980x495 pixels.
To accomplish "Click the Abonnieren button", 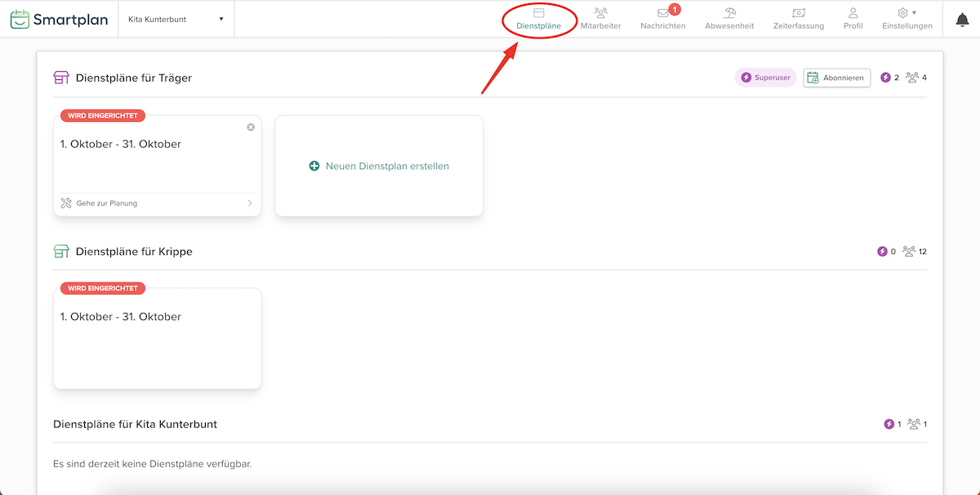I will 836,78.
